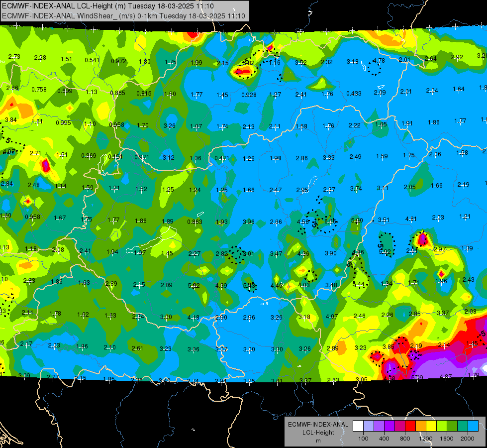Screen dimensions: 487x448
Task: Click the wind shear value 2.73
Action: [14, 57]
